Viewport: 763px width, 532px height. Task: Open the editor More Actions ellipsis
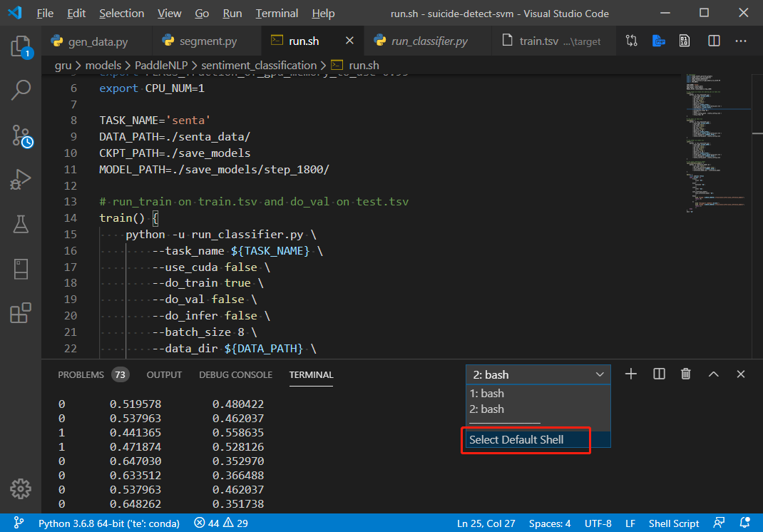(741, 41)
